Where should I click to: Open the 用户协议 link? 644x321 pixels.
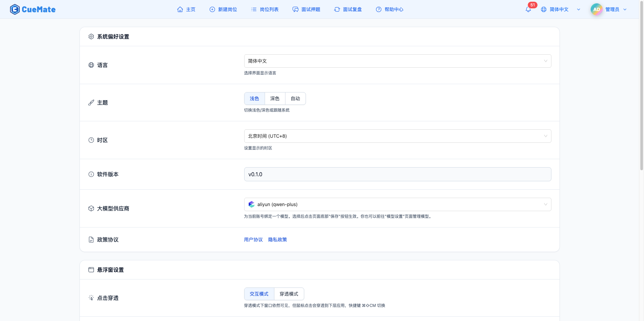(253, 239)
